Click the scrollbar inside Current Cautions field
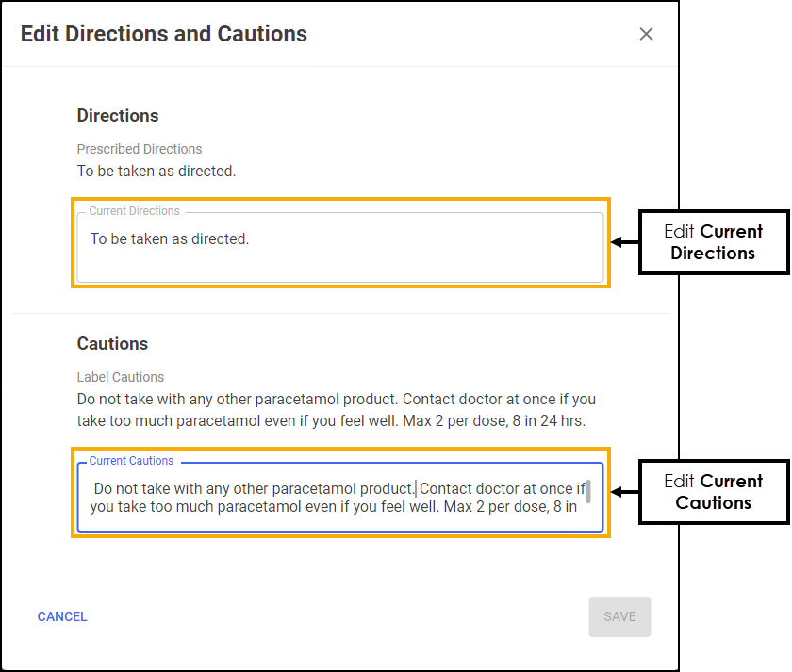792x672 pixels. [x=588, y=492]
